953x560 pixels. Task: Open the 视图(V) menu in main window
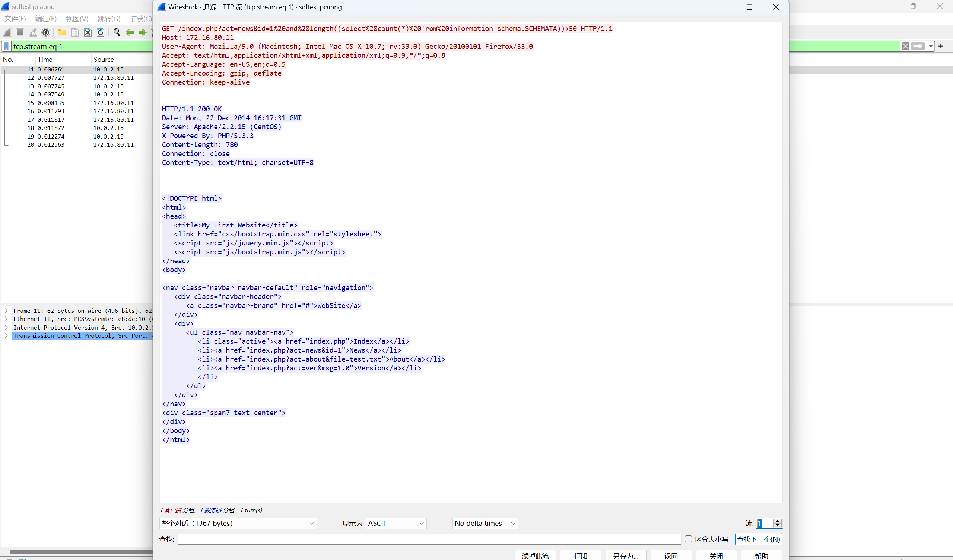point(77,19)
